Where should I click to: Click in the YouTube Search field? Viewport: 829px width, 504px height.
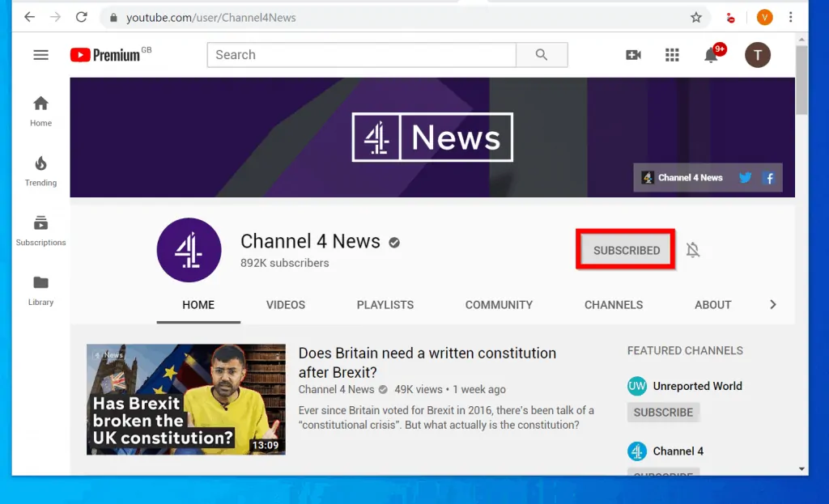tap(362, 55)
